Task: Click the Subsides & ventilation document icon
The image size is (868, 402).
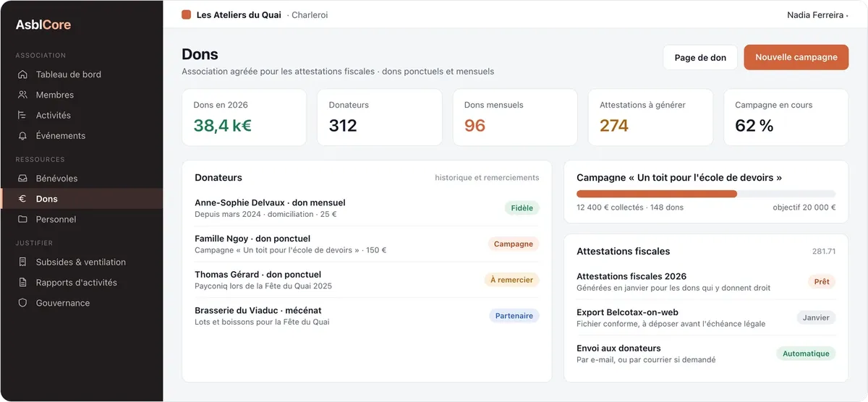Action: pos(22,262)
